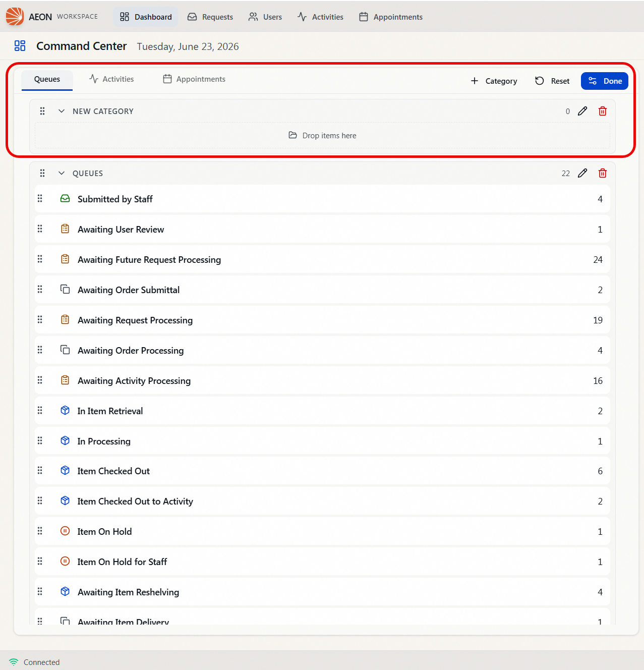Select the Awaiting Request Processing queue
Viewport: 644px width, 670px height.
pyautogui.click(x=322, y=320)
